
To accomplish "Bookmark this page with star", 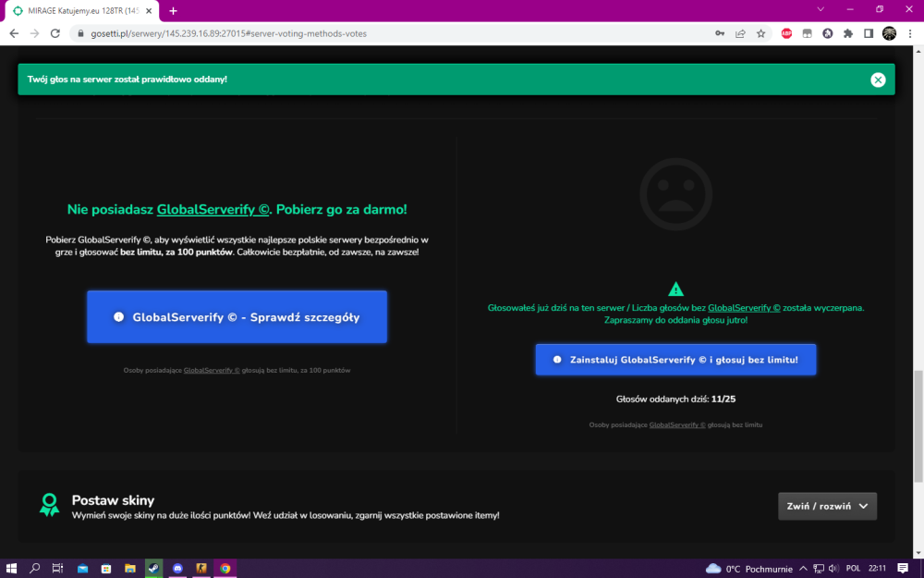I will (760, 33).
